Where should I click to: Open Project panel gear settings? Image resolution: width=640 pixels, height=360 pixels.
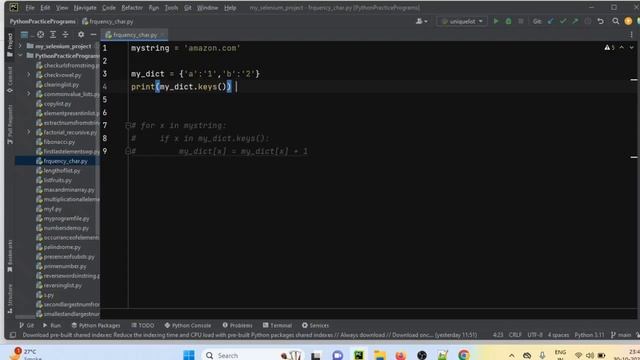click(81, 35)
